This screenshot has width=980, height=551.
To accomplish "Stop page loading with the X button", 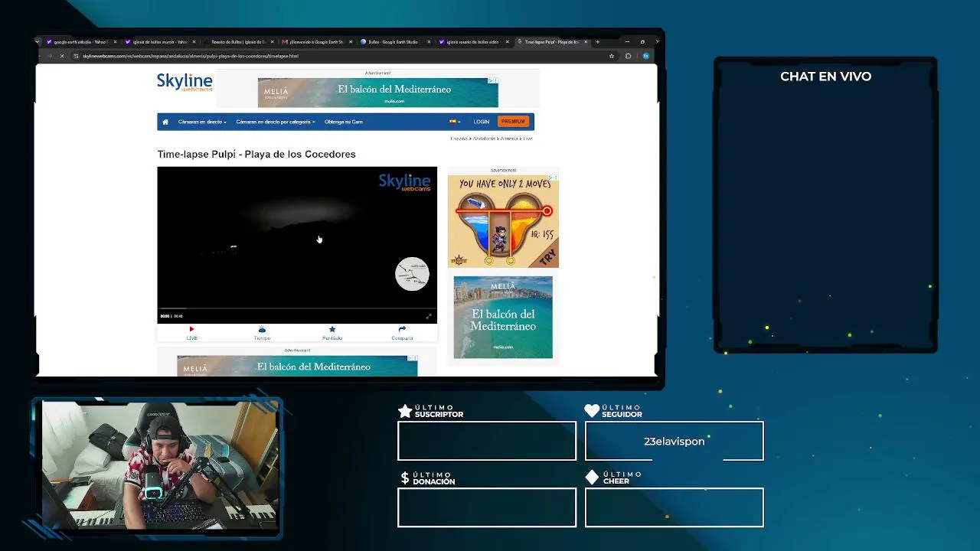I will pos(62,56).
